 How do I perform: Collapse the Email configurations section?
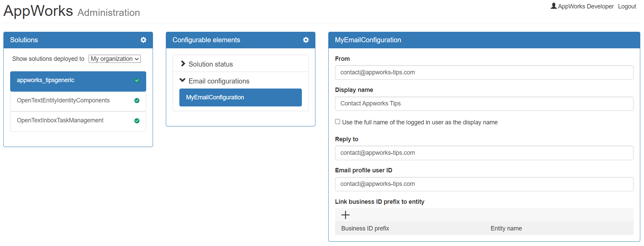tap(182, 80)
